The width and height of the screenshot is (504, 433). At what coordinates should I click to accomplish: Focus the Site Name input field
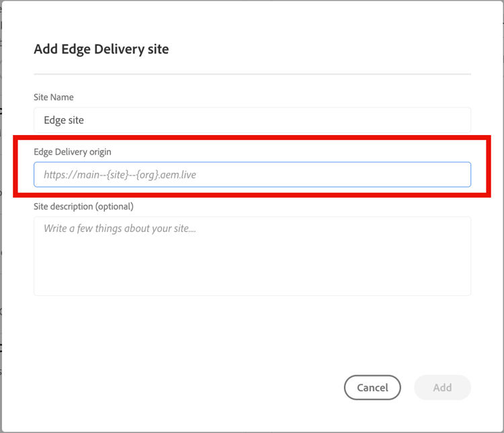pos(252,120)
